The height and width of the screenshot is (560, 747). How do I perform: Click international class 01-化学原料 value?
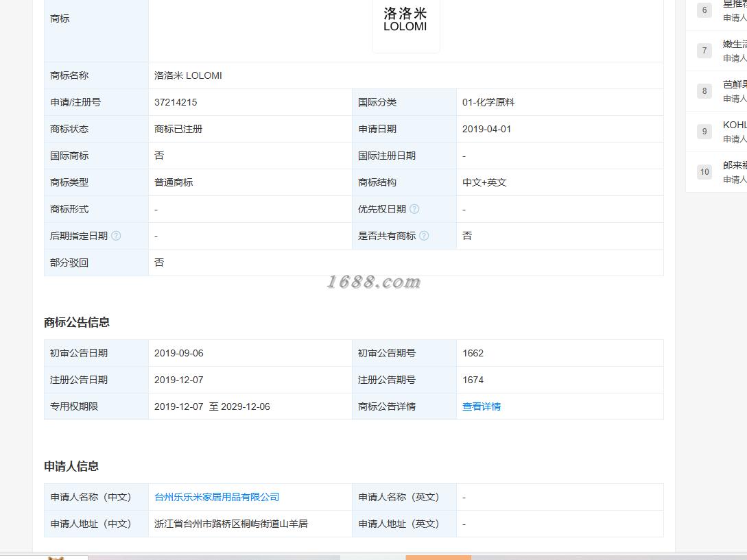[x=488, y=102]
